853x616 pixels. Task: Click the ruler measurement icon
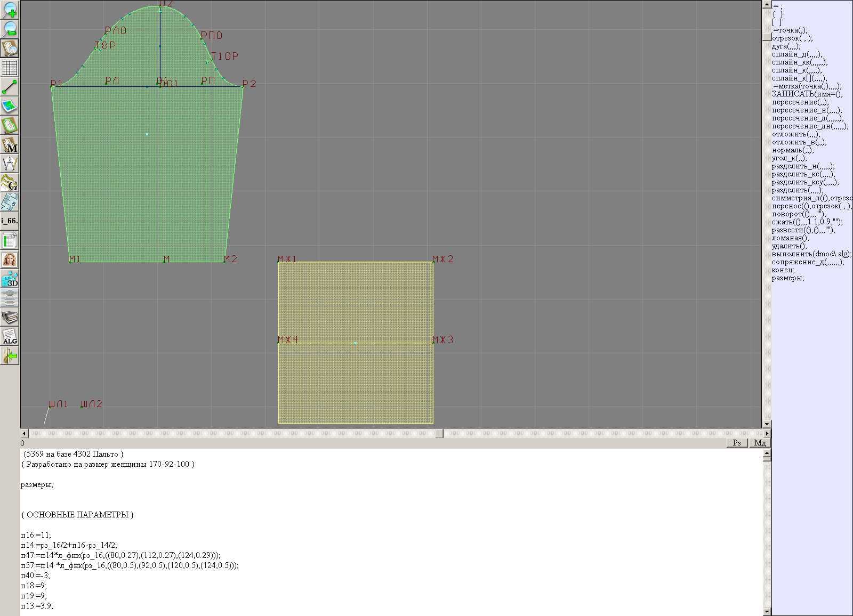[x=10, y=202]
